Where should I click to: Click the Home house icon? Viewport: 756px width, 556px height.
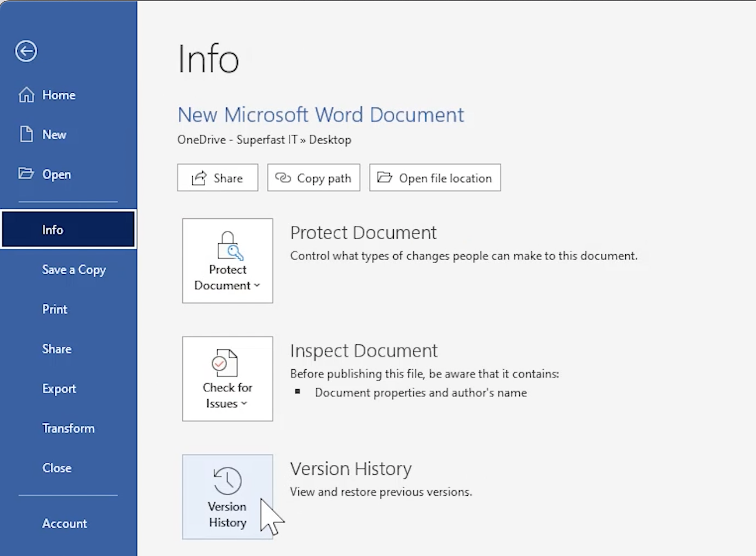click(26, 95)
